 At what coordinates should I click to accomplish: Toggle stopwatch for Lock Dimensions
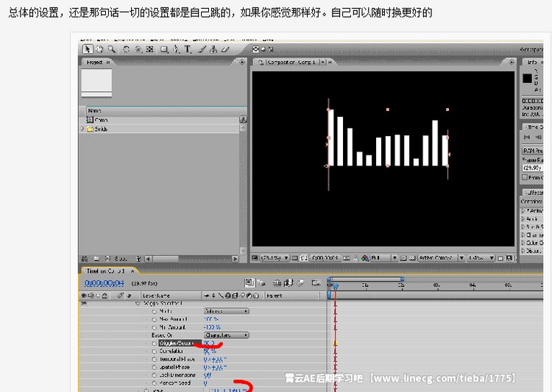pos(155,375)
